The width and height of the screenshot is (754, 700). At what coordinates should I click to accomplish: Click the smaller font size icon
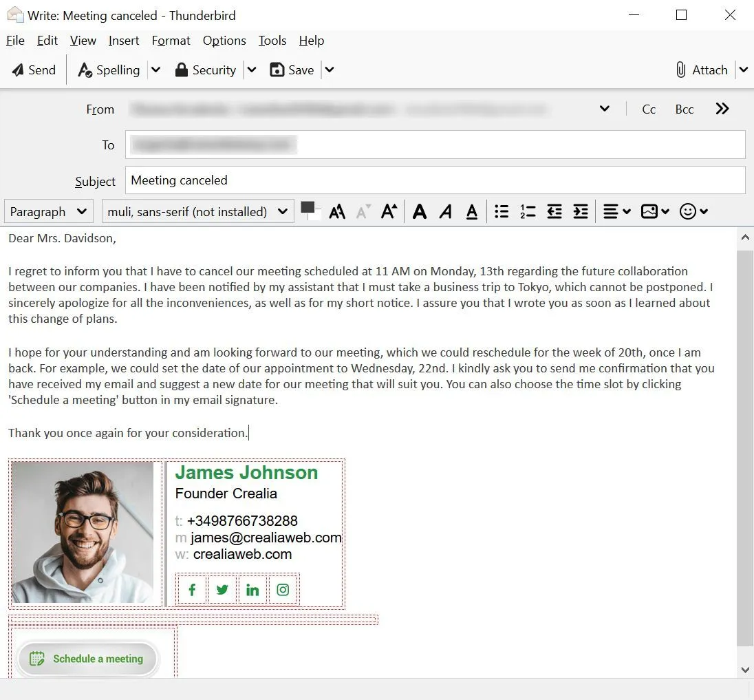point(363,211)
